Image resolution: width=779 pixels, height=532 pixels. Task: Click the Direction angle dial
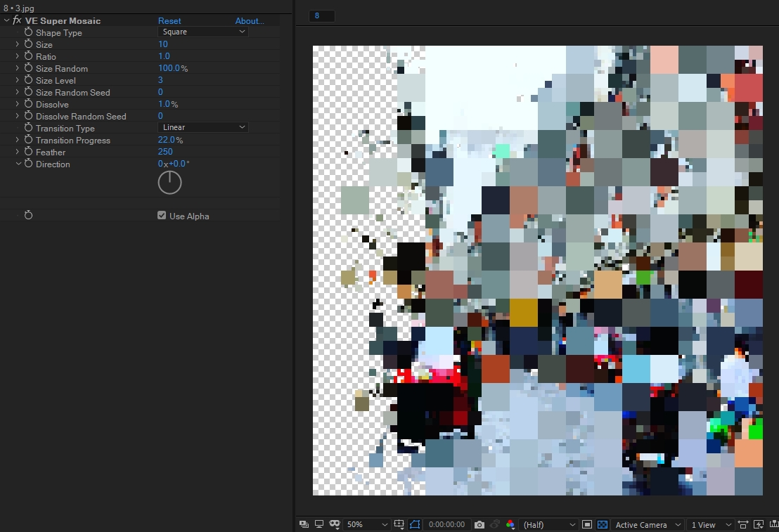pyautogui.click(x=169, y=183)
